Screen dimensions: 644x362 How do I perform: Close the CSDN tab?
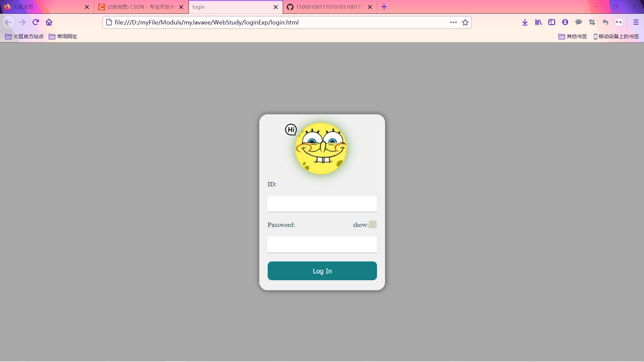[181, 7]
